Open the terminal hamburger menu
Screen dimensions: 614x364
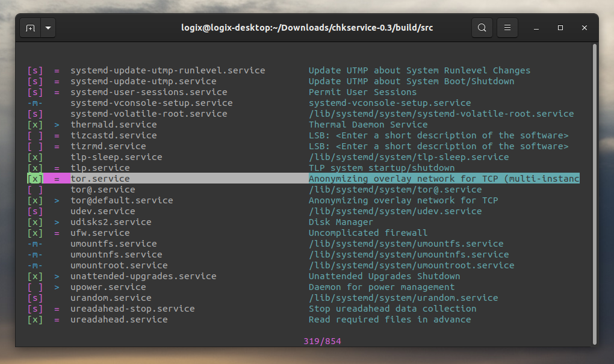[x=507, y=28]
